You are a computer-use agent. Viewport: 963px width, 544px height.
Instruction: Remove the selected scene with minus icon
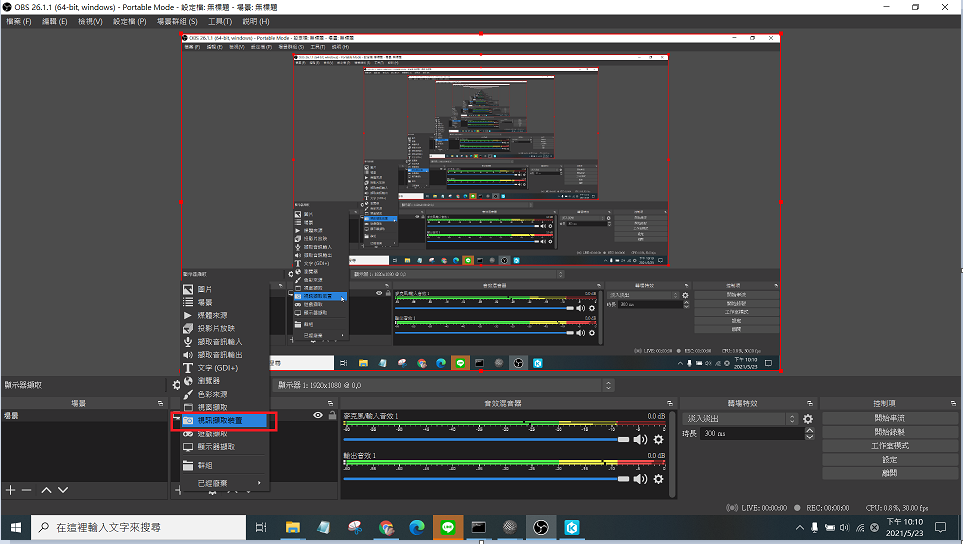[x=27, y=490]
